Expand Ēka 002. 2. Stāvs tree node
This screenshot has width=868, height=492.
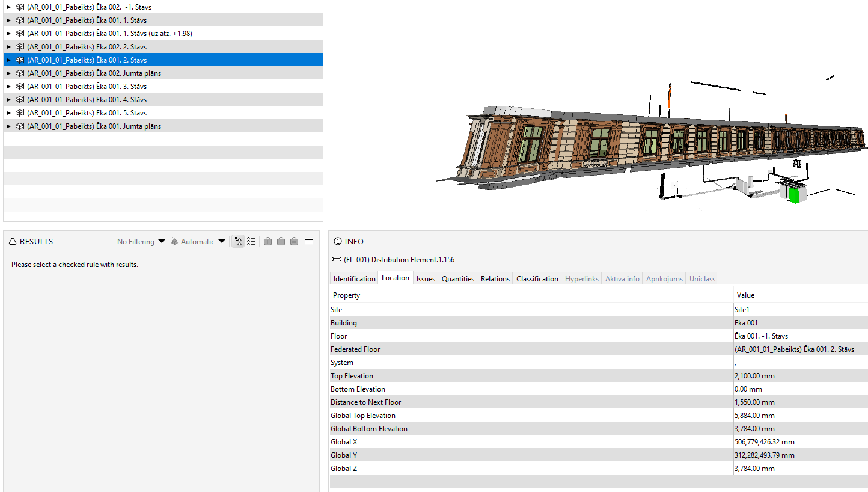coord(8,47)
